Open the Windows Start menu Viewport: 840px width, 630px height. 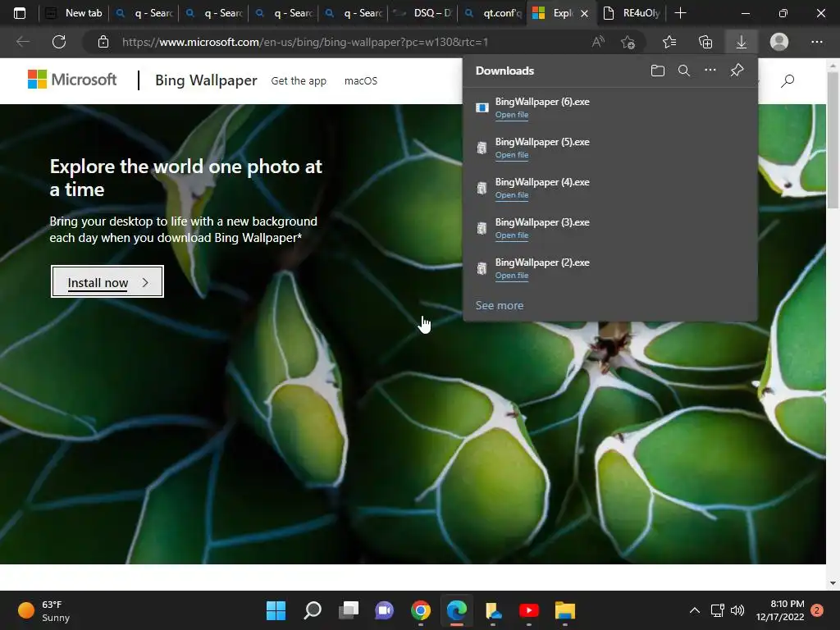click(276, 610)
